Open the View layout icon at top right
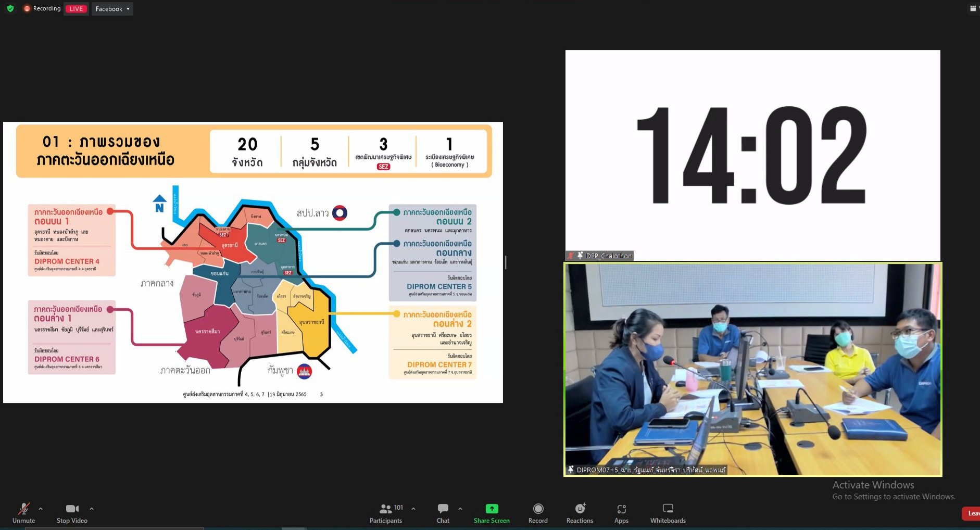Viewport: 980px width, 530px height. (973, 8)
